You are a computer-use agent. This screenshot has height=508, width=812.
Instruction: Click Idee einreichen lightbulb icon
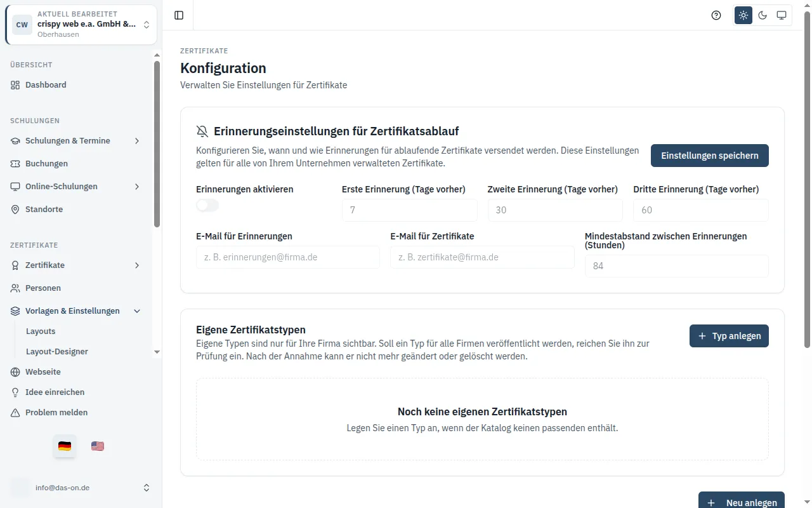15,392
